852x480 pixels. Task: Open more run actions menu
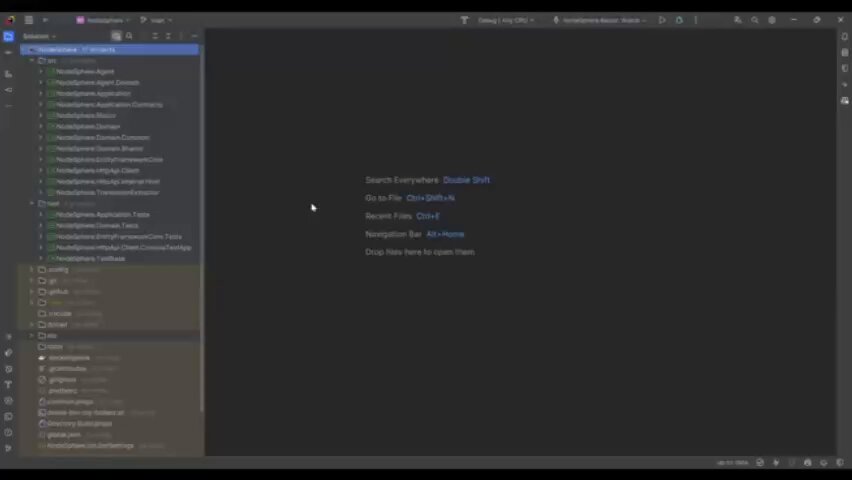click(x=696, y=20)
